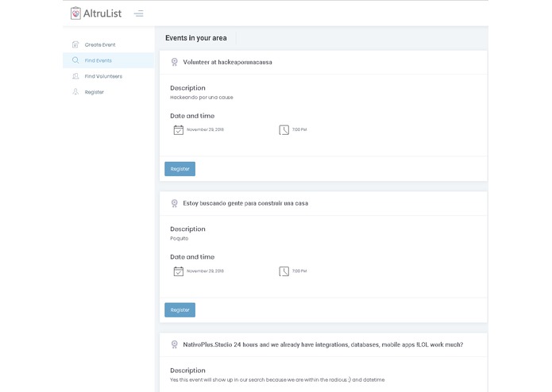Click the Register person icon in sidebar
This screenshot has width=552, height=392.
[75, 92]
